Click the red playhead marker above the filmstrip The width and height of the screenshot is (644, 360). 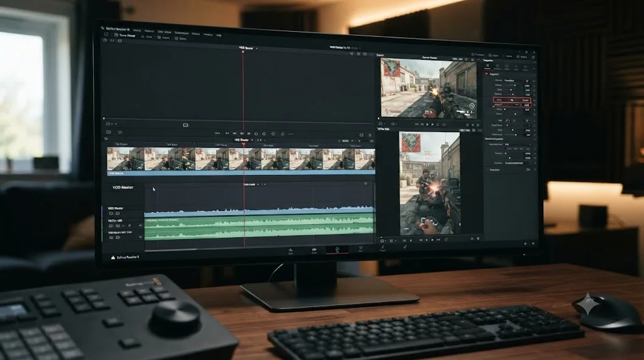pyautogui.click(x=243, y=144)
